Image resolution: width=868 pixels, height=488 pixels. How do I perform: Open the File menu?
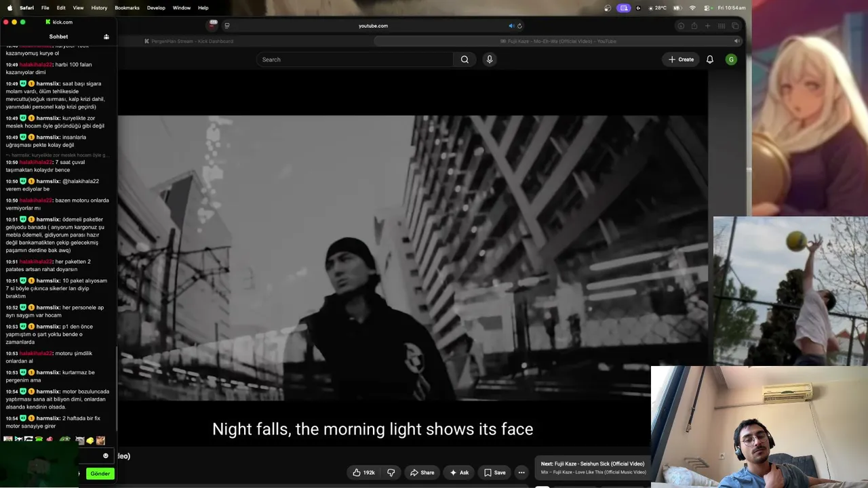[x=45, y=7]
